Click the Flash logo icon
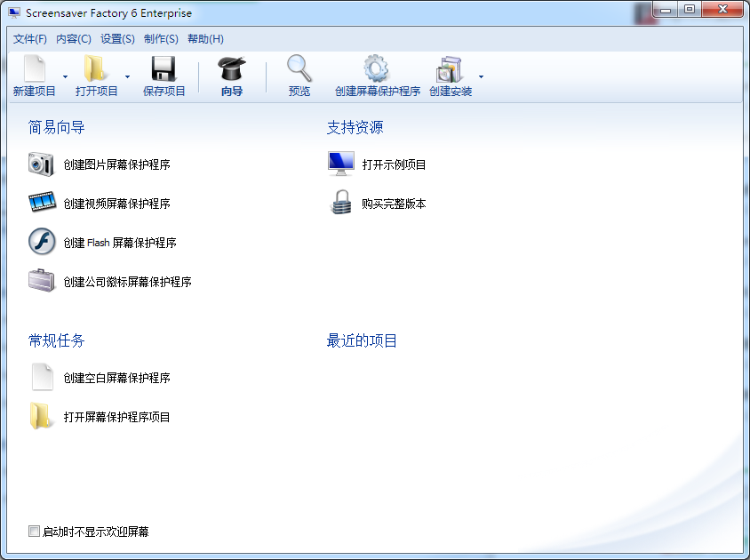 pos(42,241)
